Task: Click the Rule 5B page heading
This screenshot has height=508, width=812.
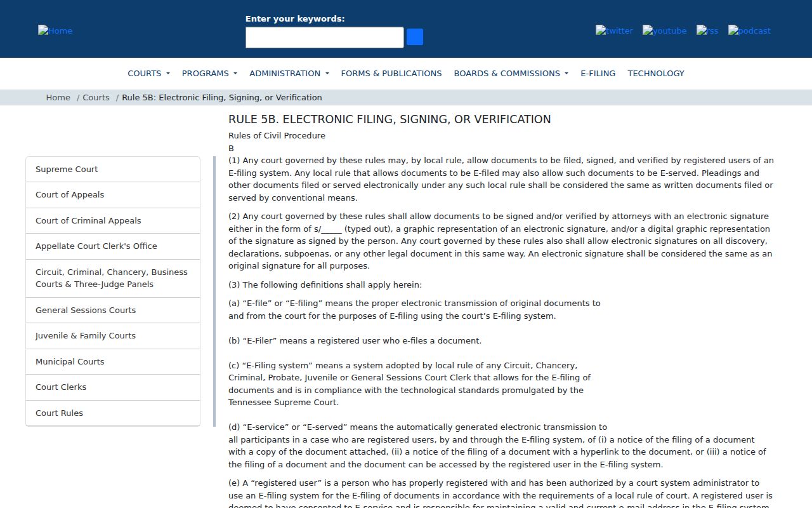Action: pos(390,119)
